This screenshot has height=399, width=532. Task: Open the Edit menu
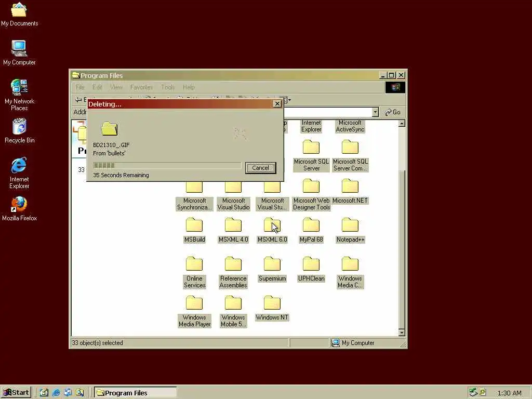click(97, 87)
